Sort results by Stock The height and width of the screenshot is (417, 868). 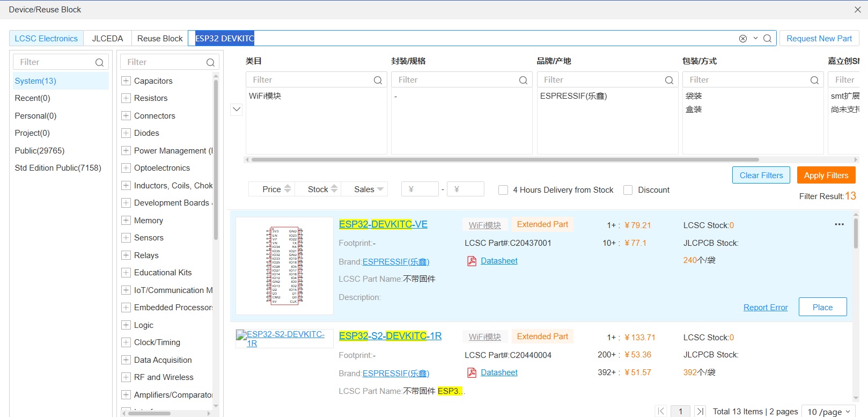click(x=318, y=189)
